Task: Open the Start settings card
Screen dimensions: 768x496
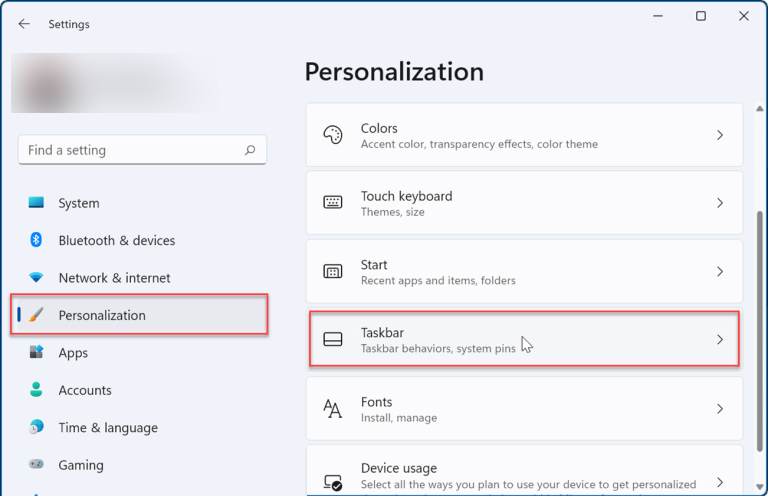Action: tap(524, 271)
